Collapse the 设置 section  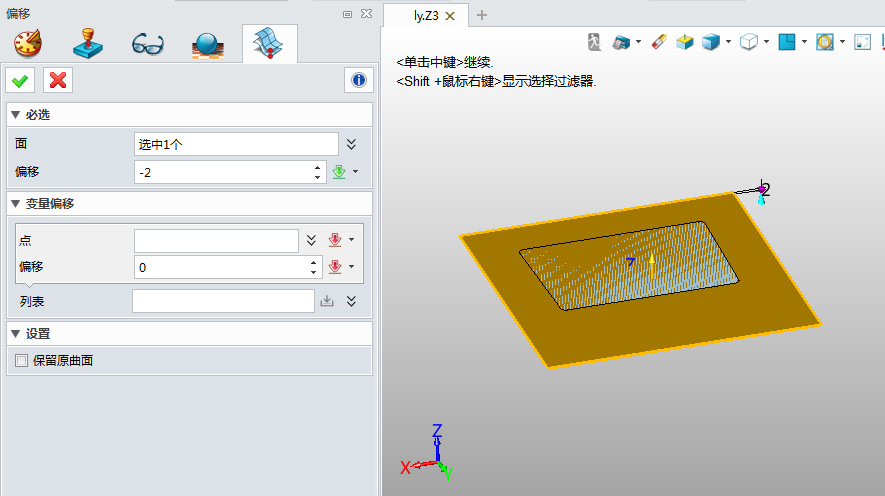point(15,334)
